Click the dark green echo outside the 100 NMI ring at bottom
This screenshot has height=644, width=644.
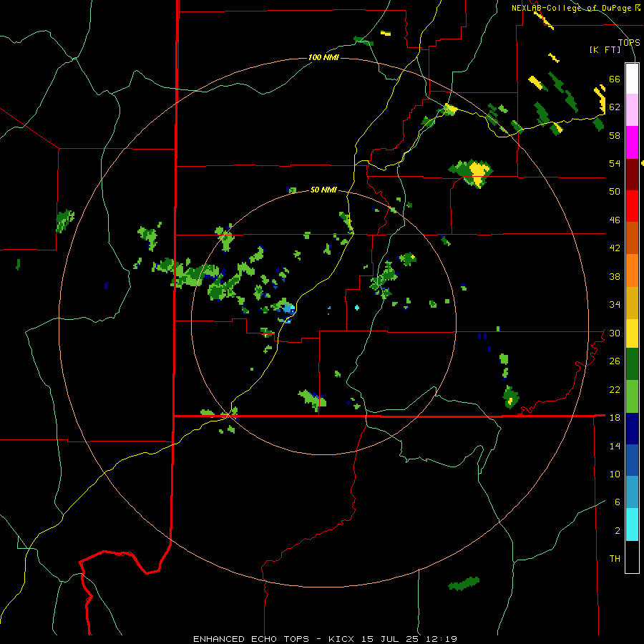[464, 584]
